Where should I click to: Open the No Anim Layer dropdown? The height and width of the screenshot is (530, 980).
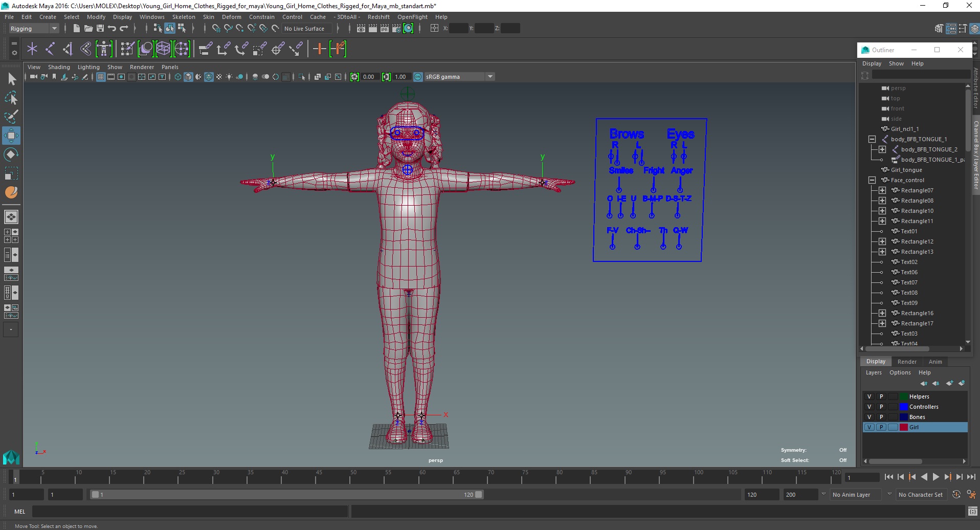(856, 495)
